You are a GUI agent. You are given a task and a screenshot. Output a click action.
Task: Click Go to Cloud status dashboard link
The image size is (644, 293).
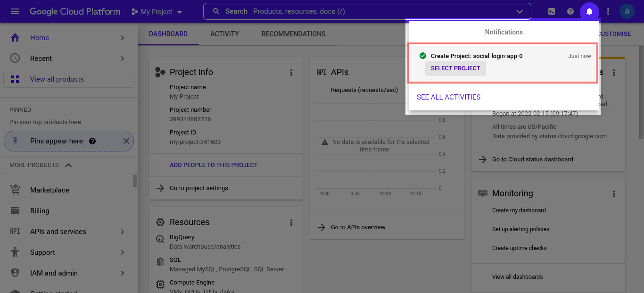[533, 159]
